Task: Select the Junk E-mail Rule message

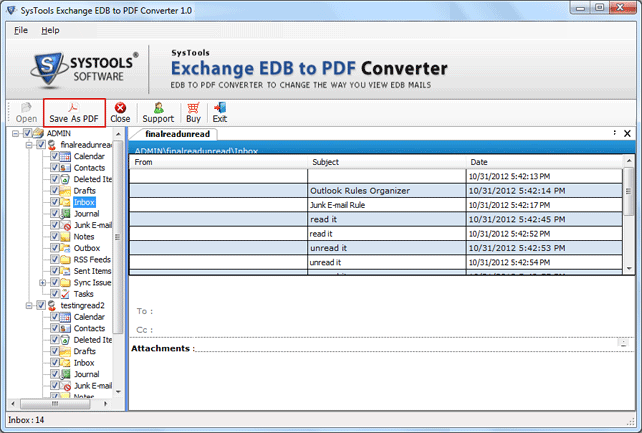Action: coord(376,205)
